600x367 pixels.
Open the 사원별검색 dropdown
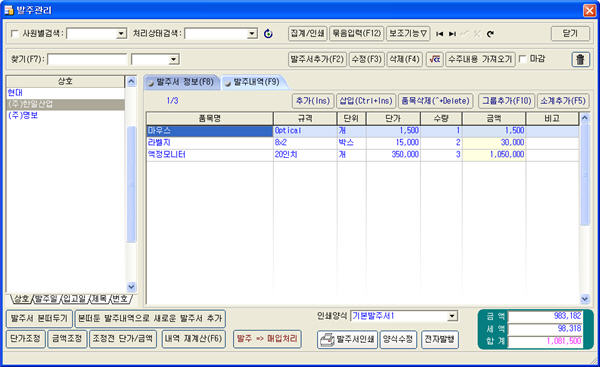pos(121,34)
